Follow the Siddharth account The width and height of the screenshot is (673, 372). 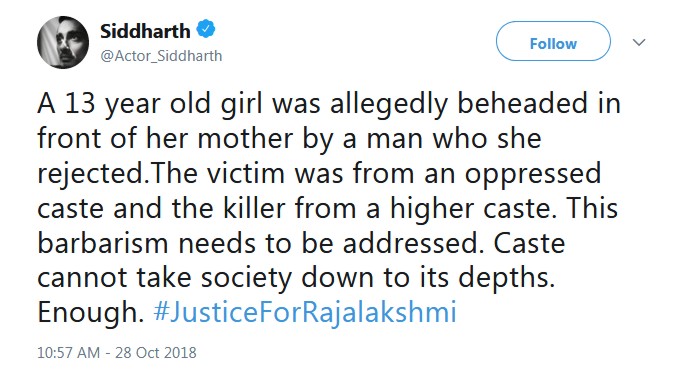point(553,41)
